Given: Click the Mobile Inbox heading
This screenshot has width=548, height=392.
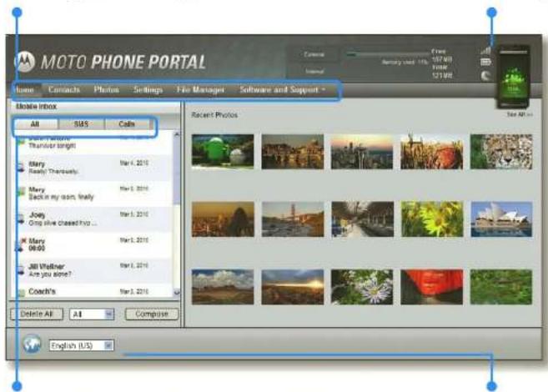Looking at the screenshot, I should 37,106.
